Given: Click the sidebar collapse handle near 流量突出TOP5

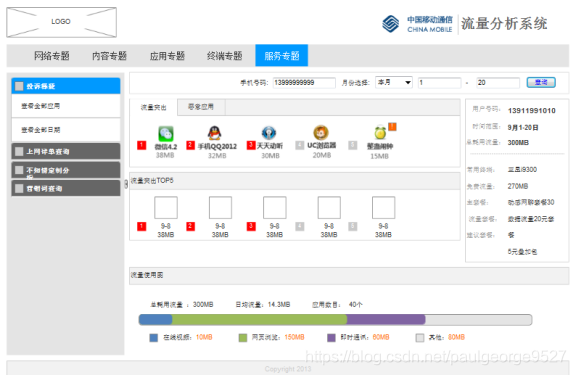Looking at the screenshot, I should point(126,184).
